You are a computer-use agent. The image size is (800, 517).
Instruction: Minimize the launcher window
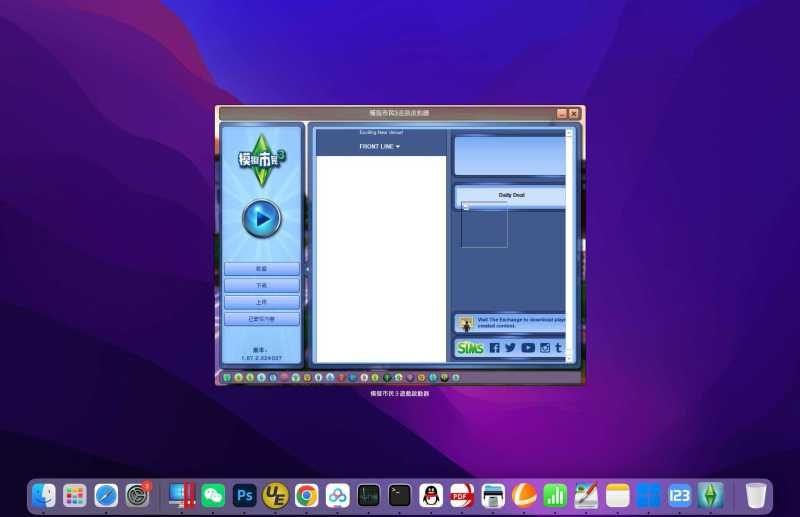[562, 113]
